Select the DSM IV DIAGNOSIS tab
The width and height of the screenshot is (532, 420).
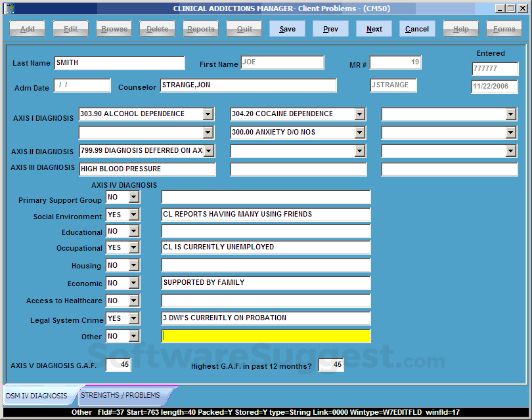(x=38, y=396)
